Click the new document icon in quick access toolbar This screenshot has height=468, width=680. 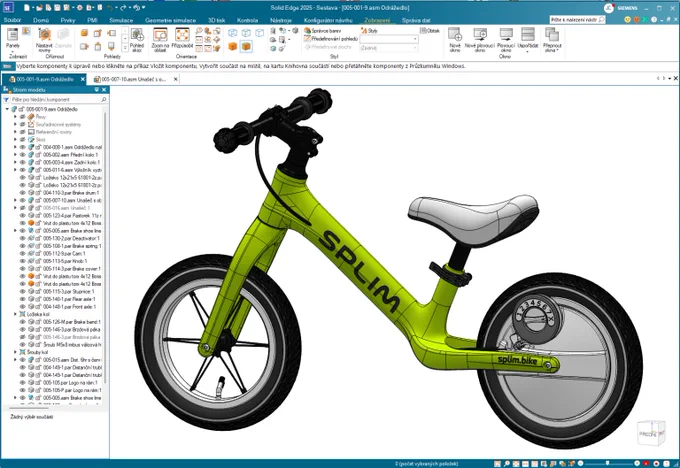tap(27, 7)
